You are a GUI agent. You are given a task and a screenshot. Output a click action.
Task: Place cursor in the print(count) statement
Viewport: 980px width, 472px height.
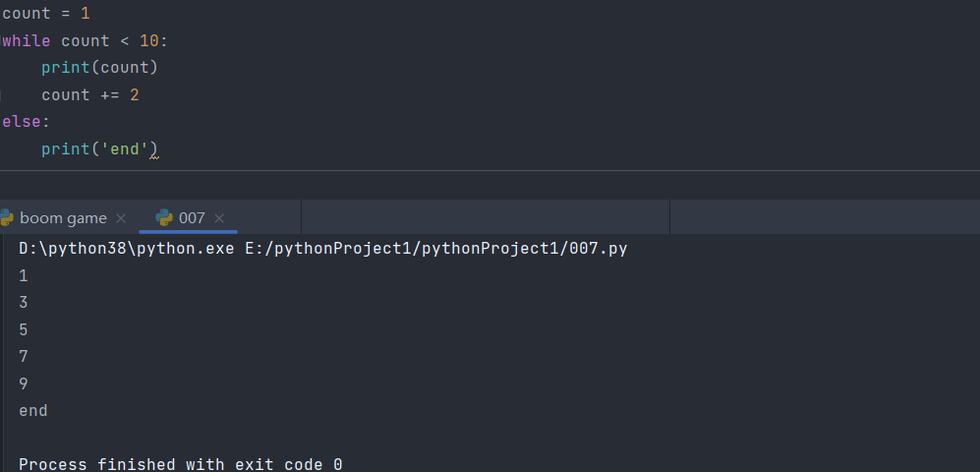click(x=98, y=68)
